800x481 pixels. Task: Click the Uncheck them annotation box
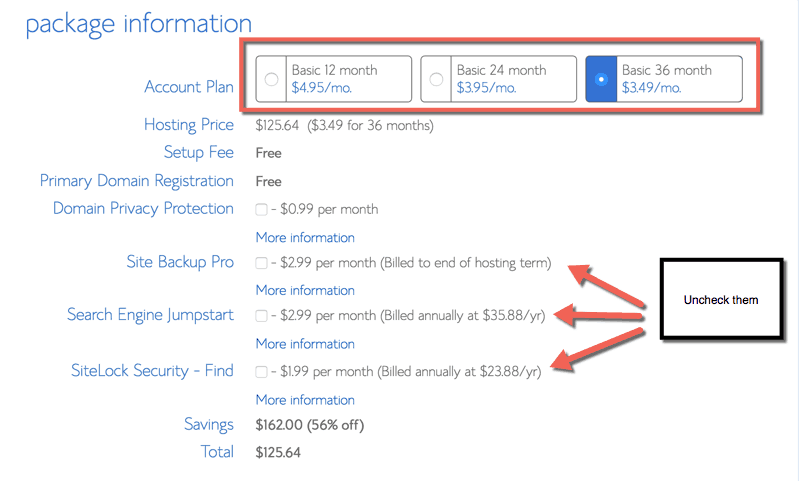721,299
